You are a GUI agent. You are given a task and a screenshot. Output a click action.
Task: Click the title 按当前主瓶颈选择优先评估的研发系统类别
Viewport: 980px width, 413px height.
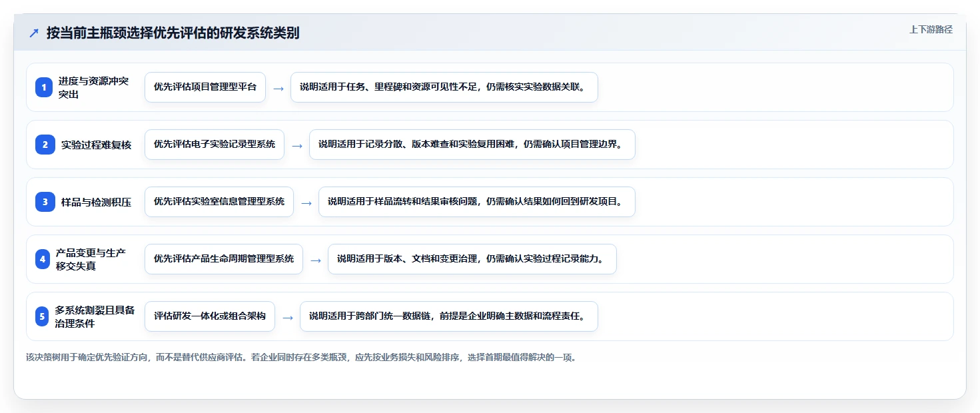click(173, 33)
